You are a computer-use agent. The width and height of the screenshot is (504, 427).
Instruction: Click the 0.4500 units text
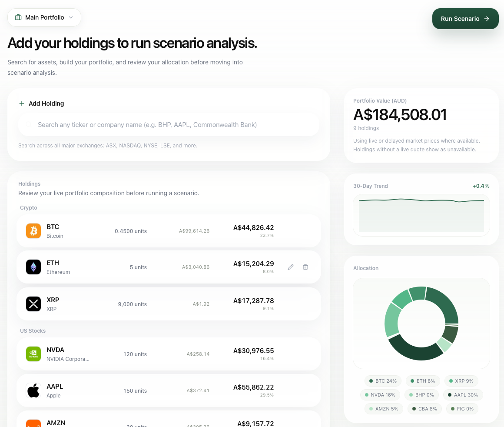(130, 231)
